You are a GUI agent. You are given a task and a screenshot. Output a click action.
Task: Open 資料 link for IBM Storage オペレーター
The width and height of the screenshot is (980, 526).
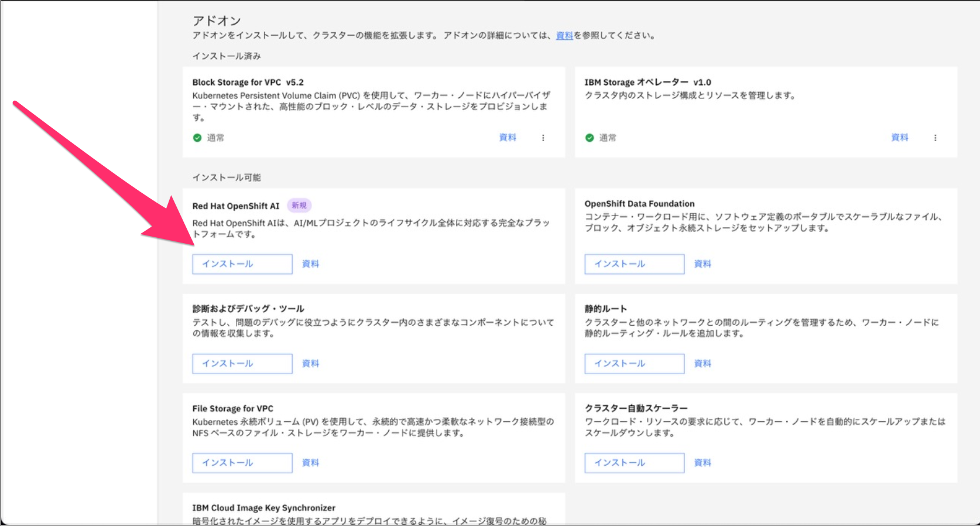(x=900, y=138)
